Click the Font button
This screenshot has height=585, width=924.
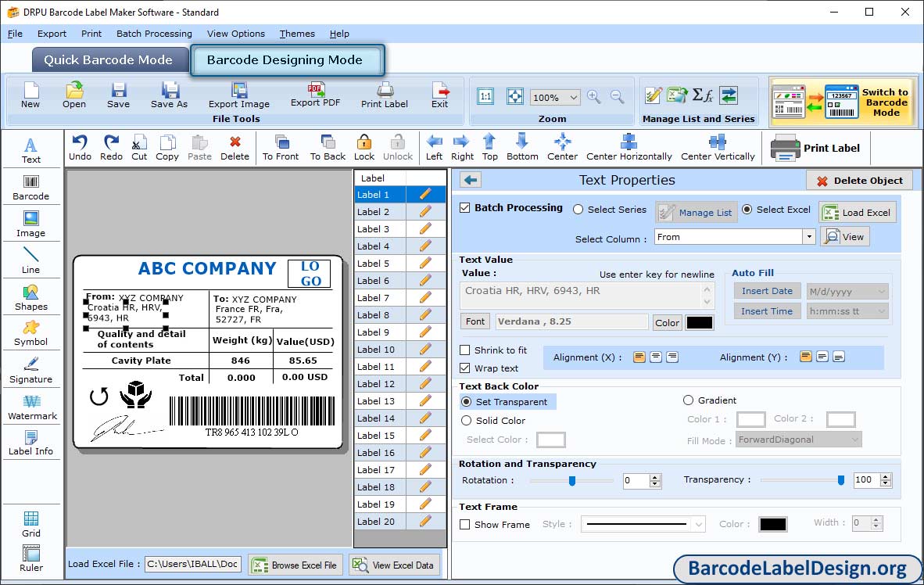[x=475, y=321]
